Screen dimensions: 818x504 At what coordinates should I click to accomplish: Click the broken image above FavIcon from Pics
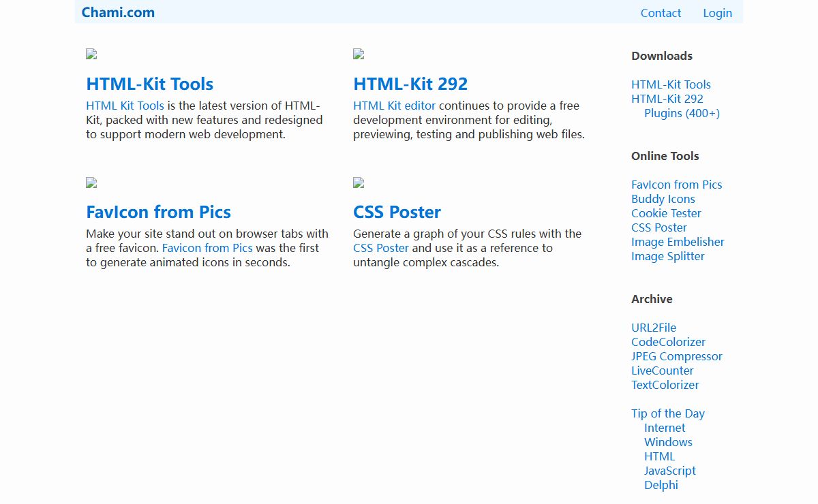coord(91,183)
